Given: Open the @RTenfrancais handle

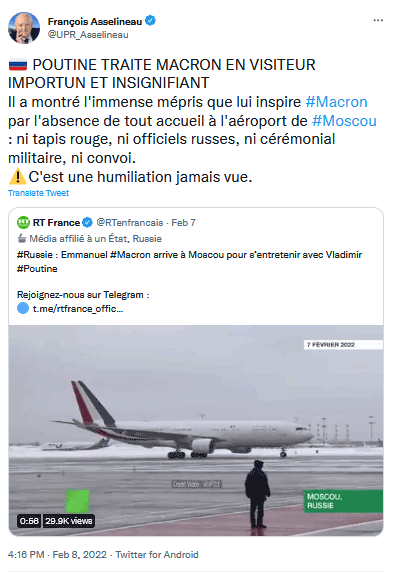Looking at the screenshot, I should [130, 223].
